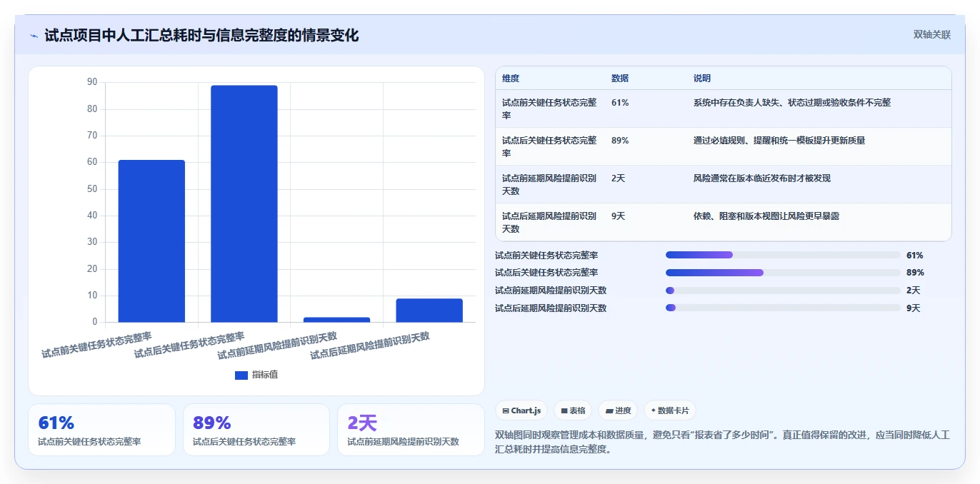Screen dimensions: 980x484
Task: Click the 试点前关键任务状态完整率 bar in chart
Action: (x=151, y=241)
